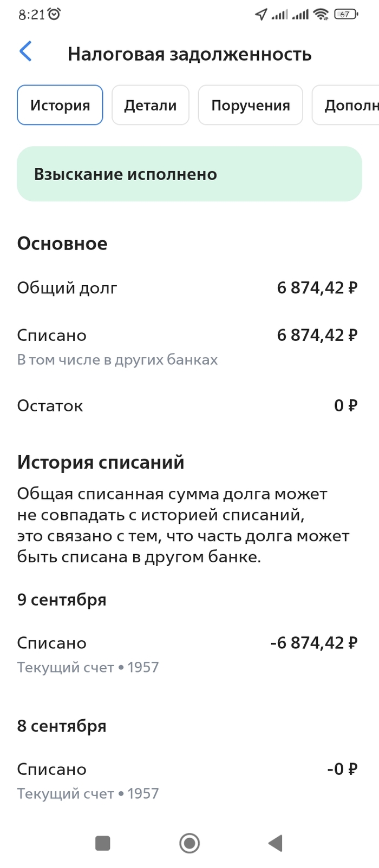The height and width of the screenshot is (868, 379).
Task: Tap the Wi-Fi status icon
Action: click(x=321, y=15)
